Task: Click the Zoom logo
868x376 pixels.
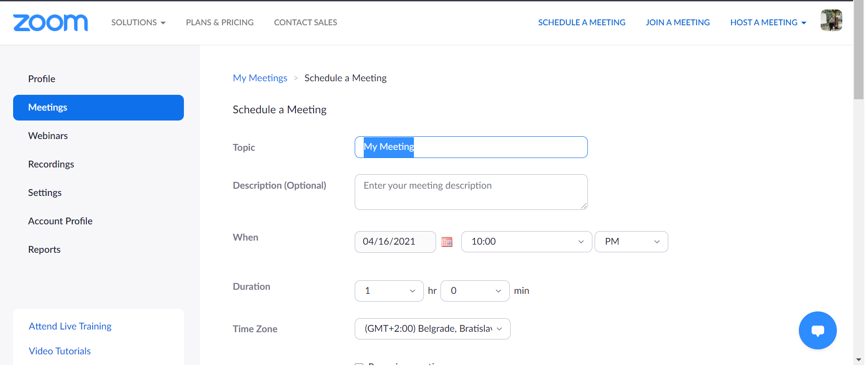Action: (x=51, y=23)
